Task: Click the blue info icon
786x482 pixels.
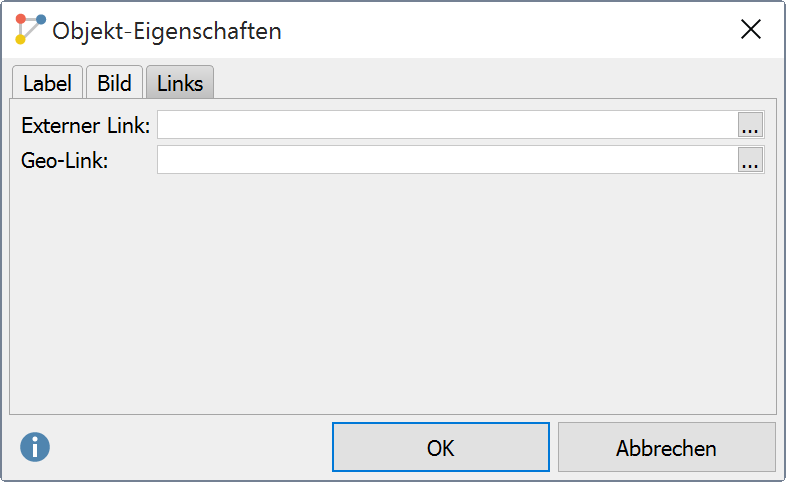Action: point(35,447)
